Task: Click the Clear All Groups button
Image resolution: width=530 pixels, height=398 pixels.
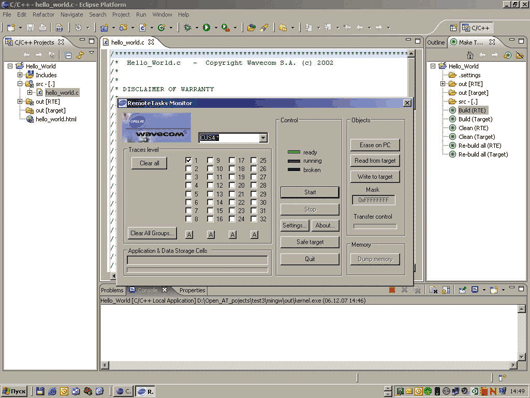Action: tap(152, 233)
